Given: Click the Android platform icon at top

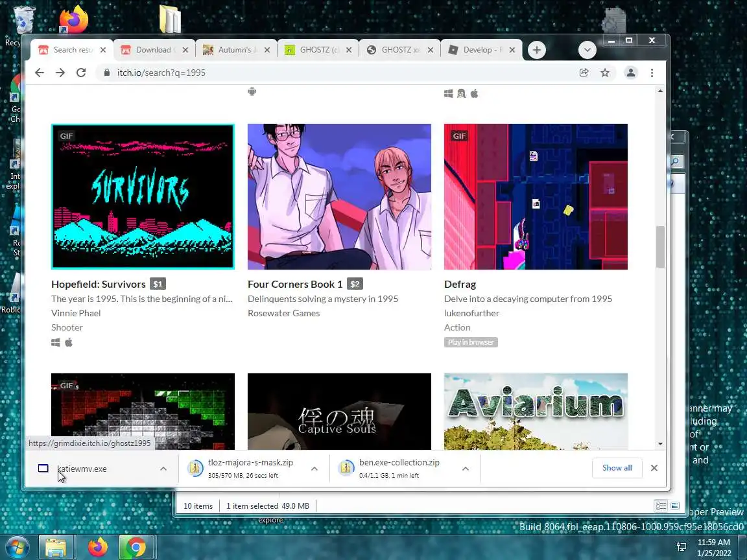Looking at the screenshot, I should tap(252, 91).
